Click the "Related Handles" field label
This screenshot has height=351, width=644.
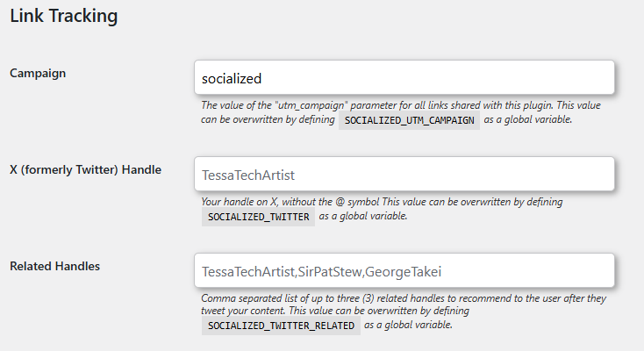point(54,266)
